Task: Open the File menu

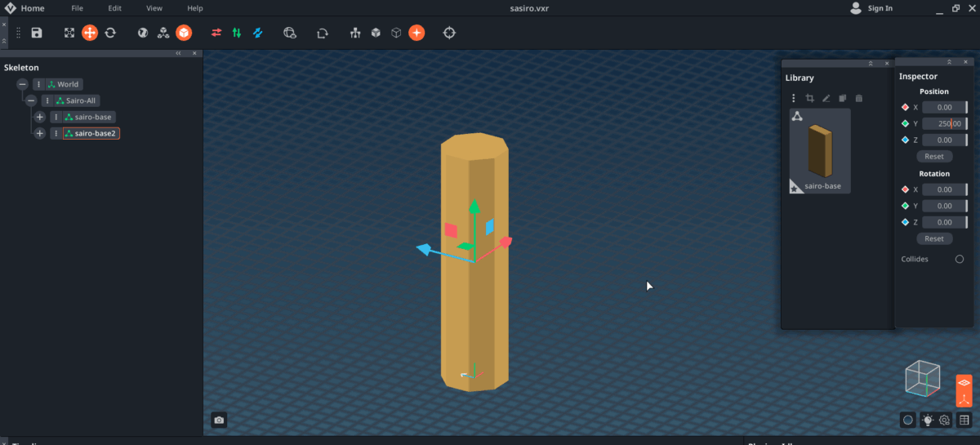Action: (x=77, y=8)
